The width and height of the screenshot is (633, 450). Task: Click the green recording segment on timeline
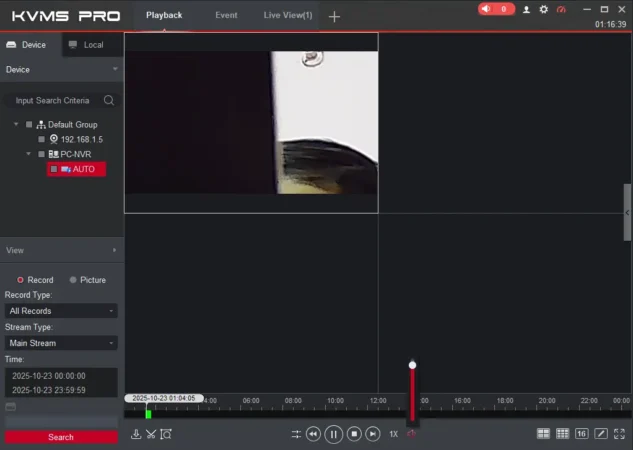point(148,414)
